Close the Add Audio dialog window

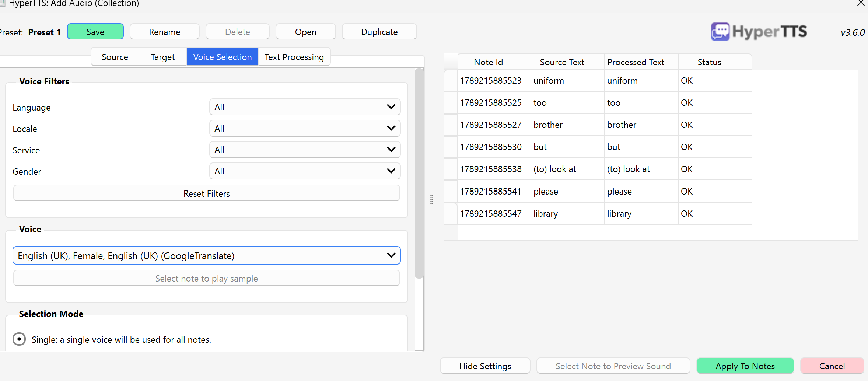tap(861, 3)
